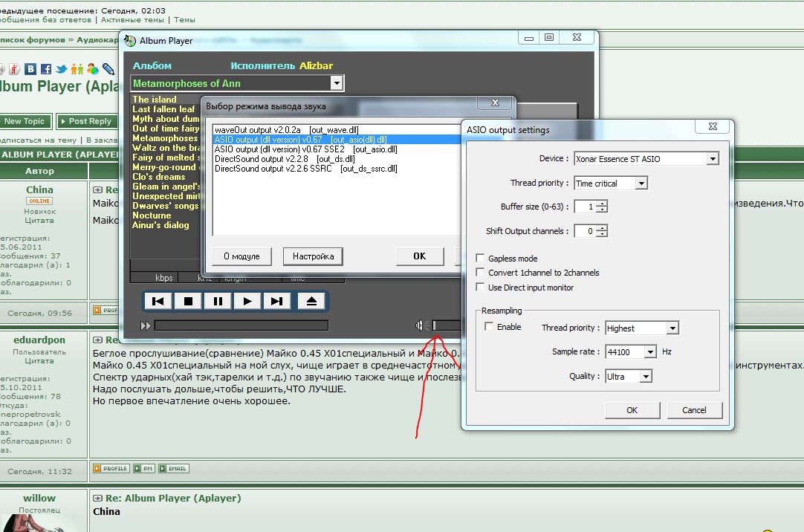Image resolution: width=804 pixels, height=532 pixels.
Task: Click the user with globe share icon
Action: [x=93, y=69]
